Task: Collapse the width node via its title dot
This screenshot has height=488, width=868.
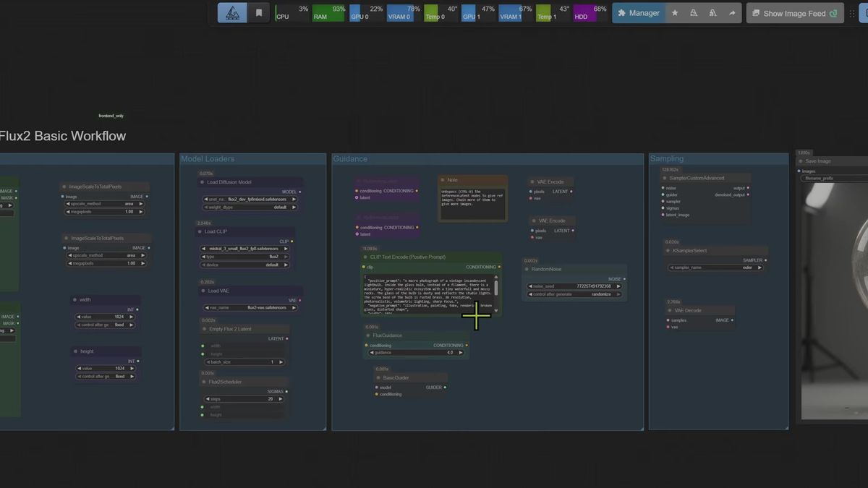Action: click(74, 299)
